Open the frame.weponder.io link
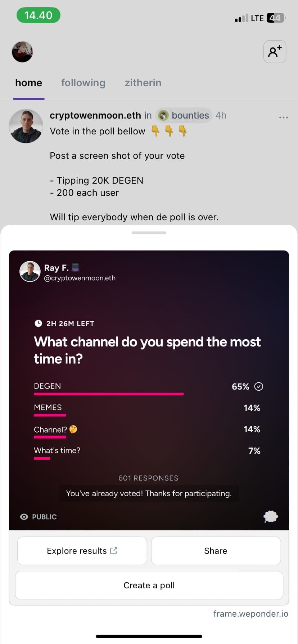 coord(251,613)
